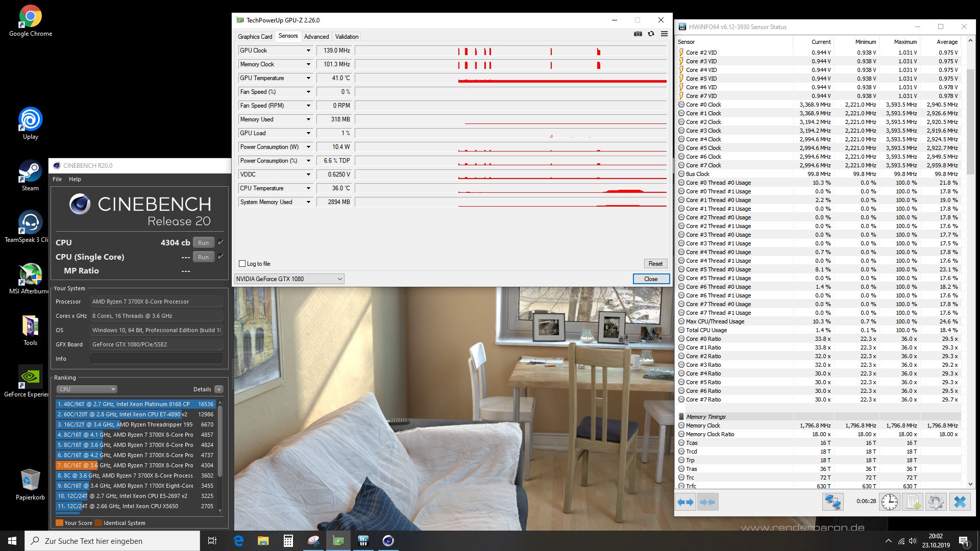Expand Cinebench Ranking CPU dropdown
Viewport: 980px width, 551px height.
point(87,389)
